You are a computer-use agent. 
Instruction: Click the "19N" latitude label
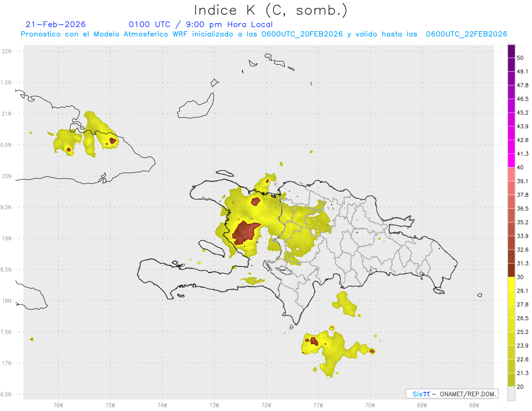coord(7,238)
